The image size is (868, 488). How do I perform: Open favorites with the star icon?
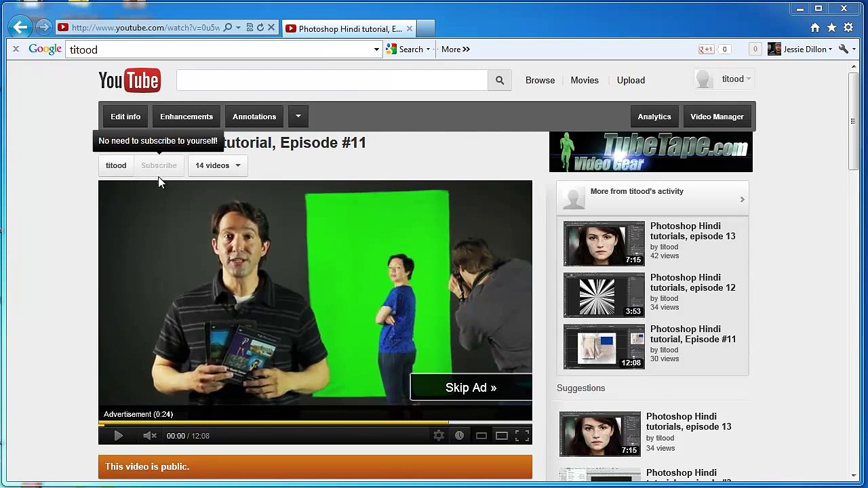coord(832,28)
